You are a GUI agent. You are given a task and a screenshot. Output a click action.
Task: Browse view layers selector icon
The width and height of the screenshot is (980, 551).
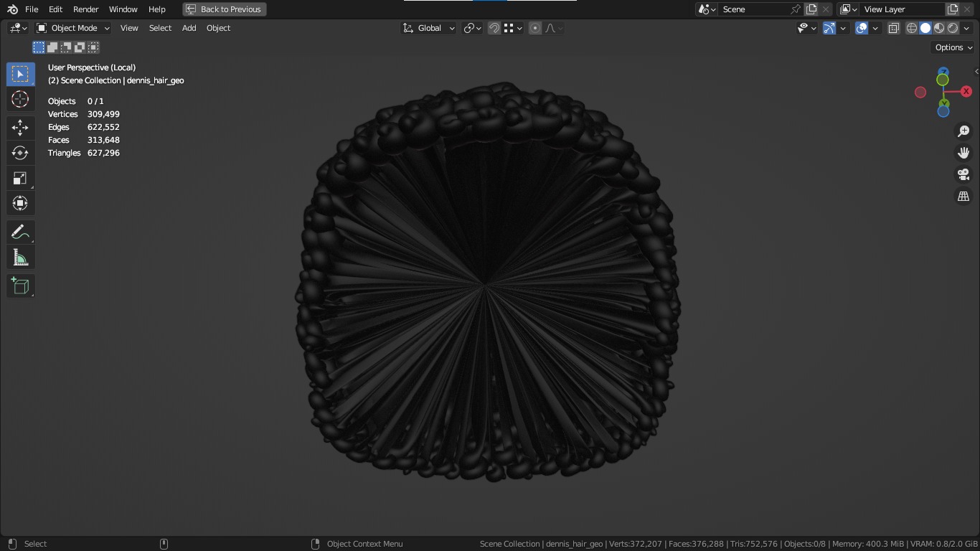click(849, 9)
